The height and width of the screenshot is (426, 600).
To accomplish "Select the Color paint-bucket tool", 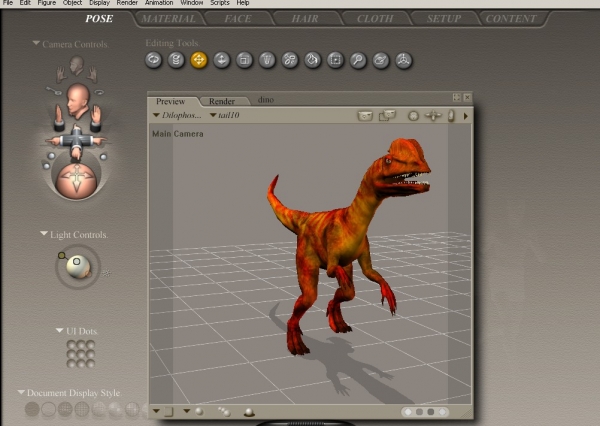I will [313, 60].
